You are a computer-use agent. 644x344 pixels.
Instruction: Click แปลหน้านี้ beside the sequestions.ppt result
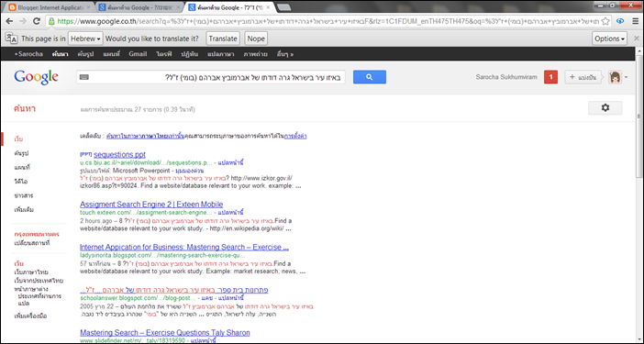point(230,162)
